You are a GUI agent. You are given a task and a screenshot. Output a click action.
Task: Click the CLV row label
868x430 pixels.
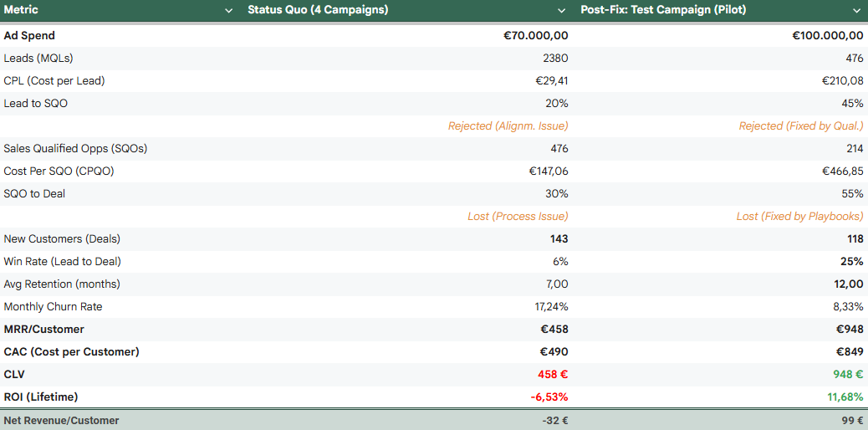14,375
